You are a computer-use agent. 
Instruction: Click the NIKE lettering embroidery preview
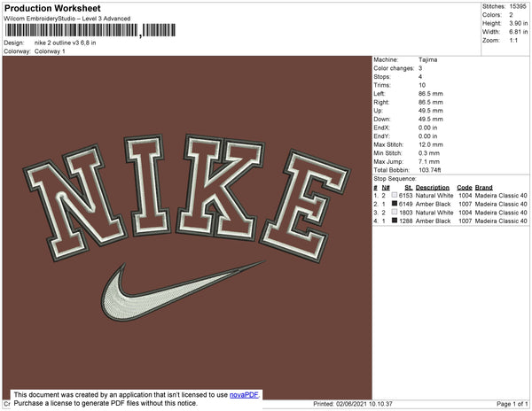point(186,198)
